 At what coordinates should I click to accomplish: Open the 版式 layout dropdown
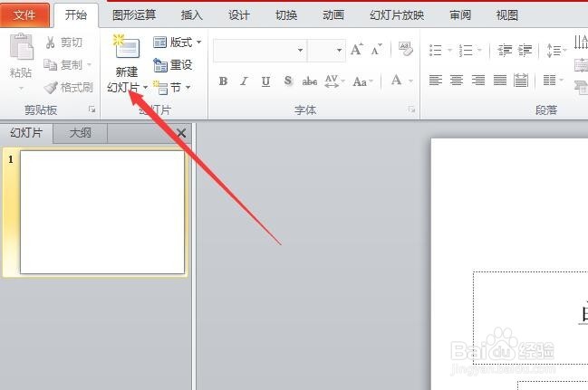pos(178,43)
